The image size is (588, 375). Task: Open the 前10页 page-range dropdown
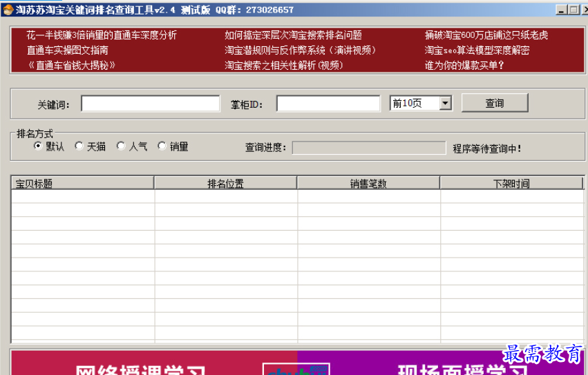[445, 103]
